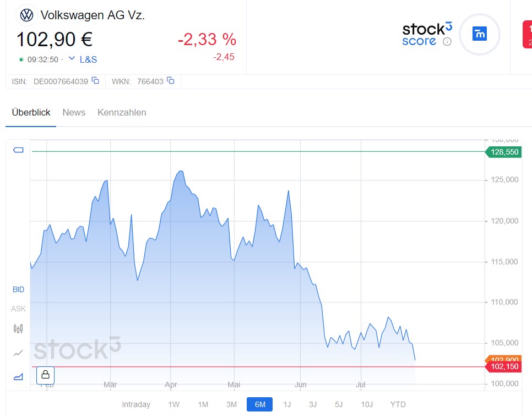Screen dimensions: 532x417
Task: Choose the 1J time range
Action: click(287, 404)
